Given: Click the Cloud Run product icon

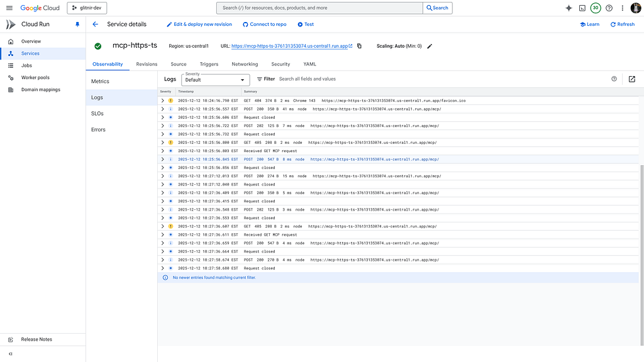Looking at the screenshot, I should 11,25.
